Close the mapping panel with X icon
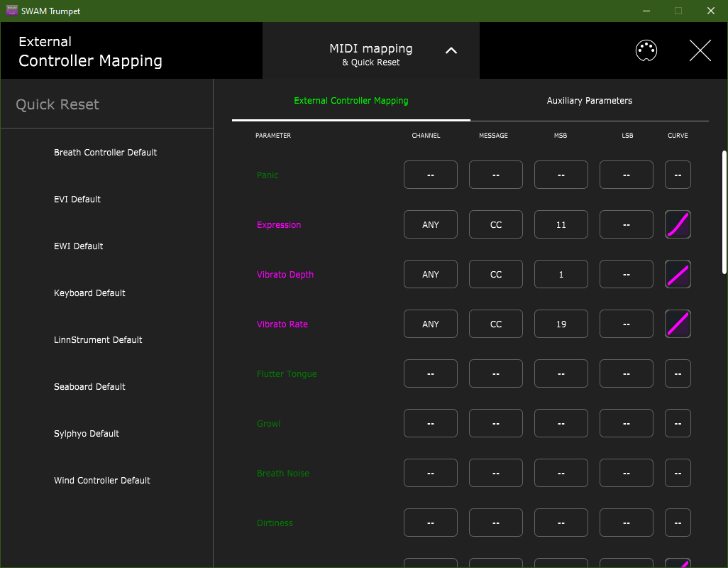This screenshot has width=728, height=568. (700, 50)
